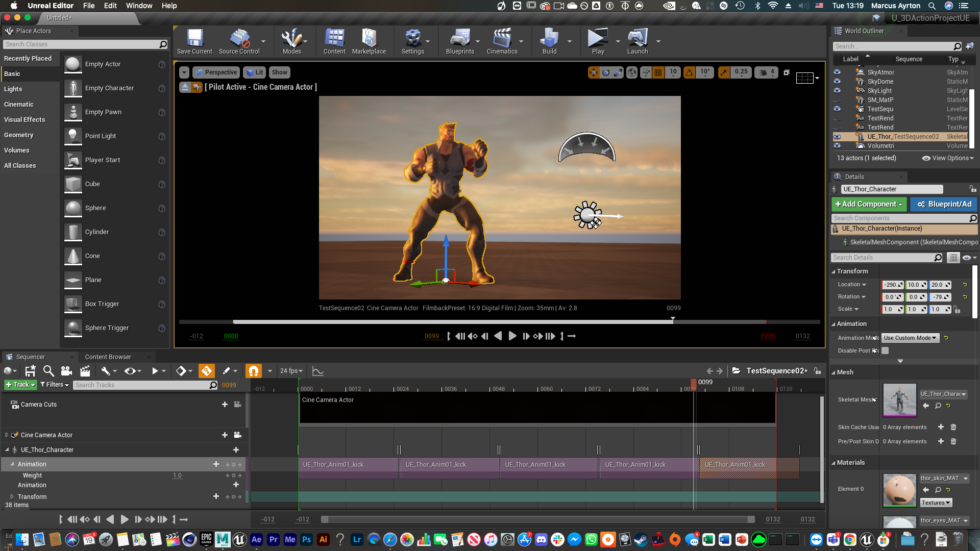Open Use Custom Mode animation dropdown
This screenshot has height=551, width=980.
coord(910,338)
